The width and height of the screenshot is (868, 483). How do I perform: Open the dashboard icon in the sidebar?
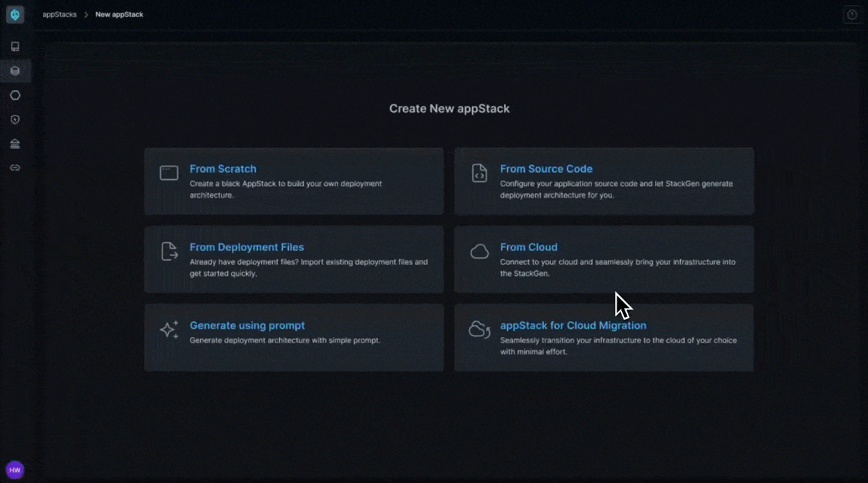pos(15,47)
